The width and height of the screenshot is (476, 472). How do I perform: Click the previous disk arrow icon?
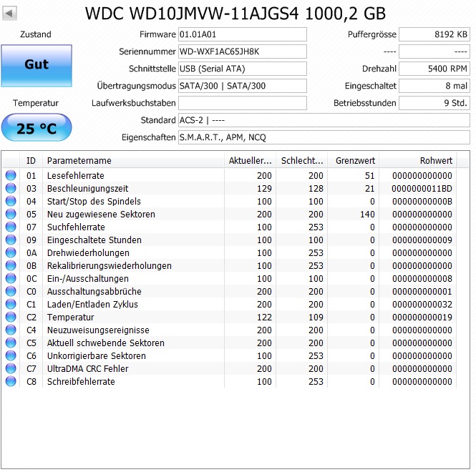pyautogui.click(x=9, y=14)
